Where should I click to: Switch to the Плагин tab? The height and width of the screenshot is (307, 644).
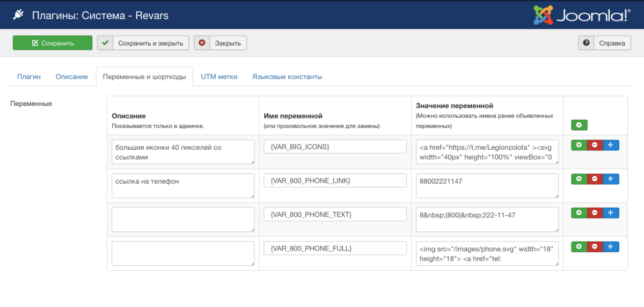click(28, 77)
